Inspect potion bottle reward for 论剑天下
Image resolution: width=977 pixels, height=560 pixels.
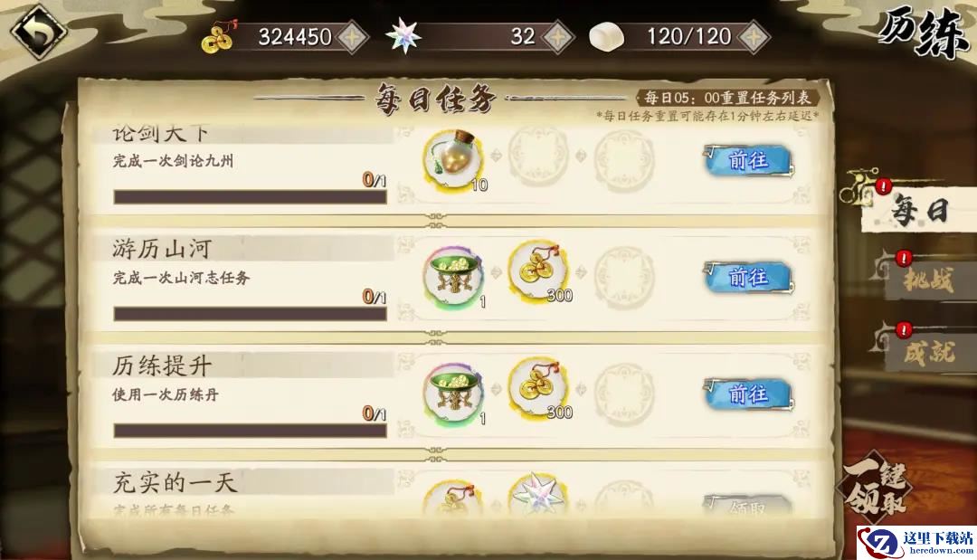click(453, 159)
